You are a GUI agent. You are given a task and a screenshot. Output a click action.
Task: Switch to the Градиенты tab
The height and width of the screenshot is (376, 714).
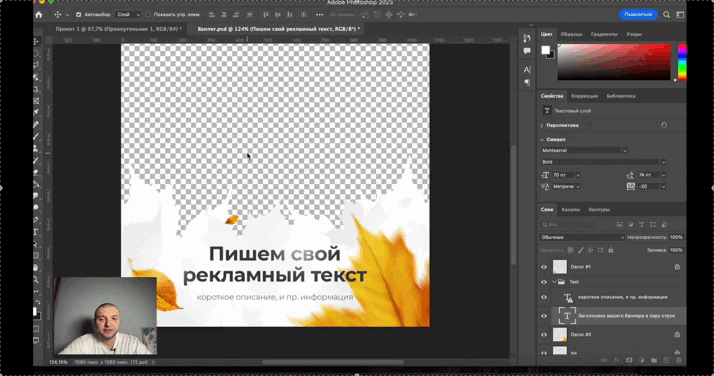[x=604, y=34]
